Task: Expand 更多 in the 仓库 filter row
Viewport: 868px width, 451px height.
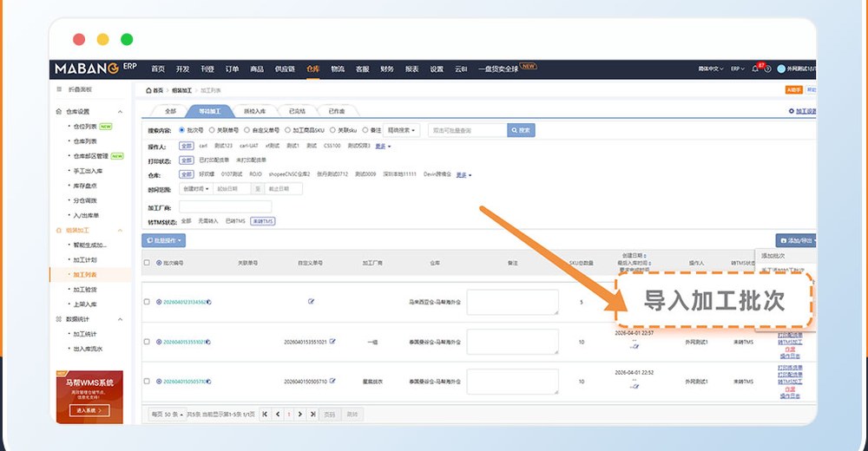Action: [x=464, y=175]
